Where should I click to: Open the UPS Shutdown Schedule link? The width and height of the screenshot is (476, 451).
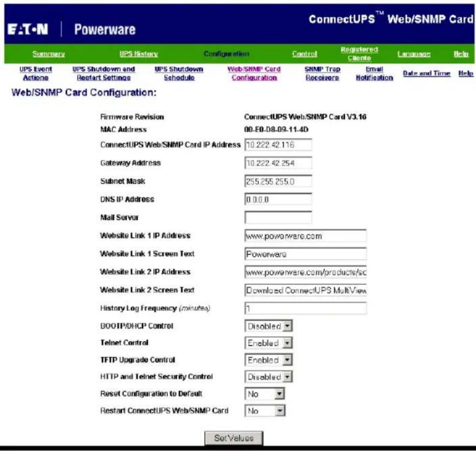(x=179, y=73)
